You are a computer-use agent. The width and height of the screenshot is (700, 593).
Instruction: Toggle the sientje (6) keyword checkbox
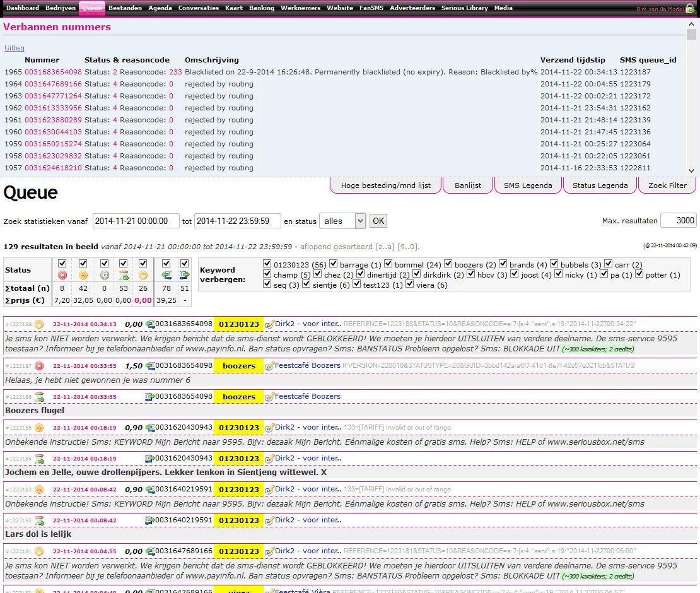pyautogui.click(x=306, y=283)
